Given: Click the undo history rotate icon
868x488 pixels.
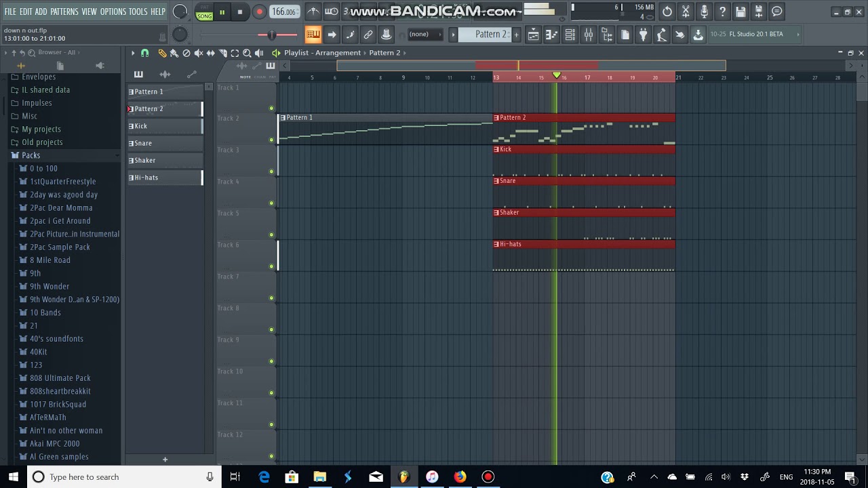Looking at the screenshot, I should click(x=667, y=12).
